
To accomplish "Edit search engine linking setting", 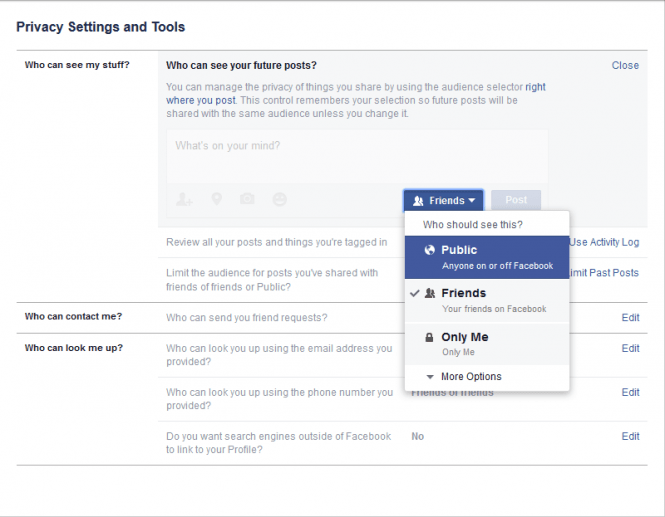I will [x=630, y=437].
